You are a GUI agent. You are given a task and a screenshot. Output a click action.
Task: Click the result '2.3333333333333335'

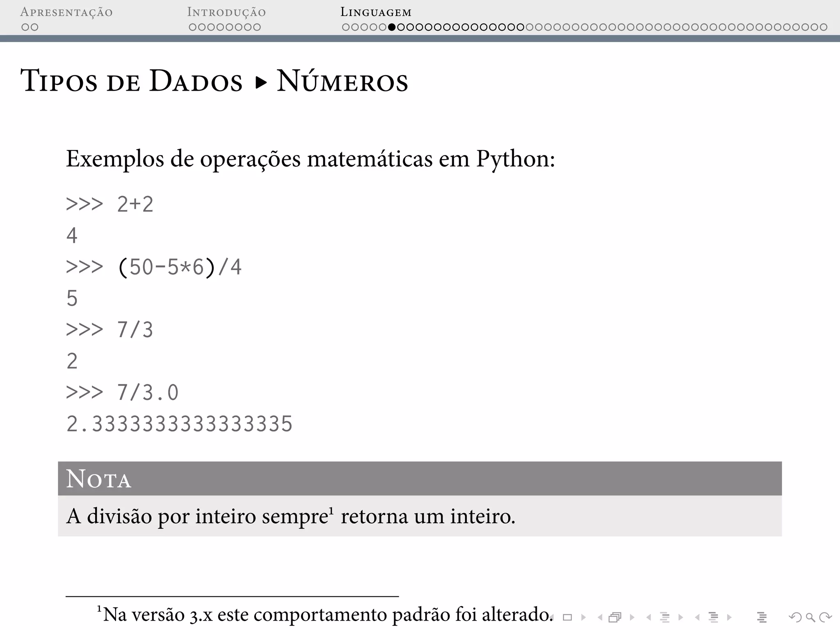[x=179, y=424]
